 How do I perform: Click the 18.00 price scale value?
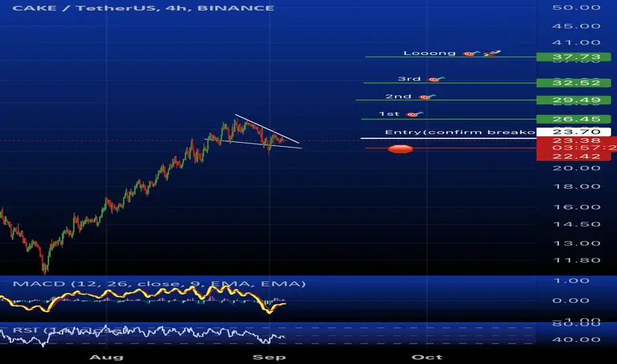[x=577, y=187]
